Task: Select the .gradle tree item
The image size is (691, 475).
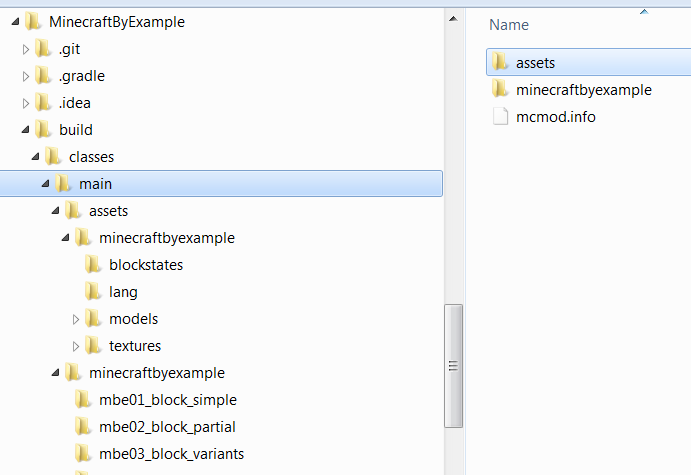Action: coord(82,76)
